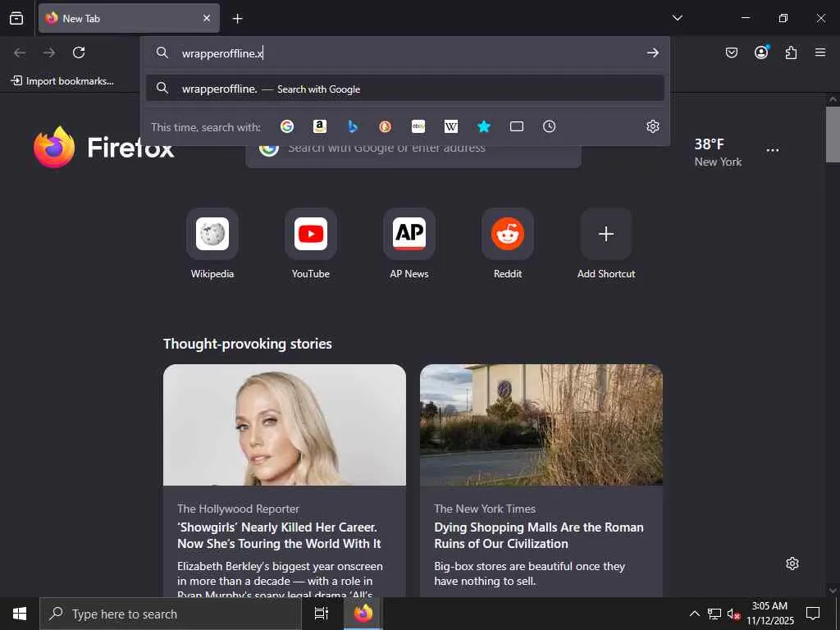840x630 pixels.
Task: Click the muted volume tray icon
Action: coord(733,614)
